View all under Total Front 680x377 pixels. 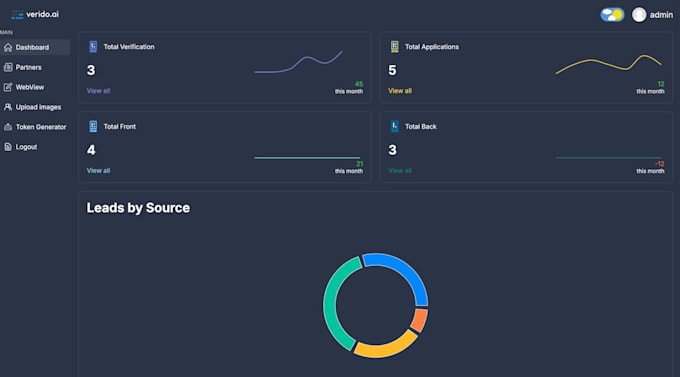(x=98, y=170)
